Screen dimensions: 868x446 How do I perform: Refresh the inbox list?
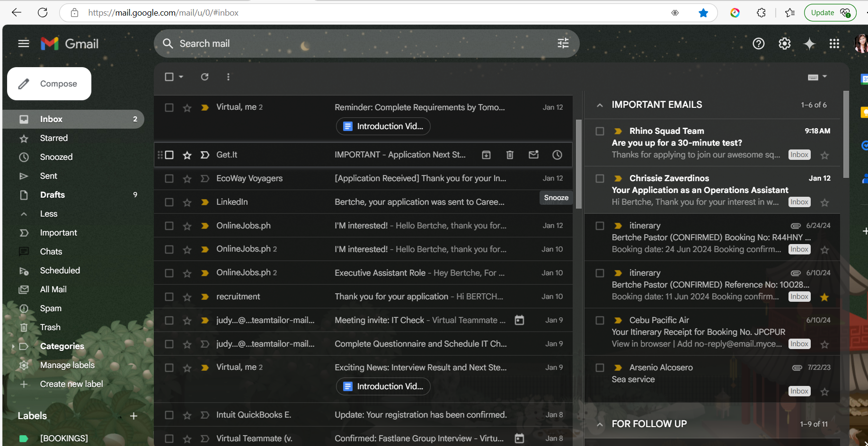(204, 77)
